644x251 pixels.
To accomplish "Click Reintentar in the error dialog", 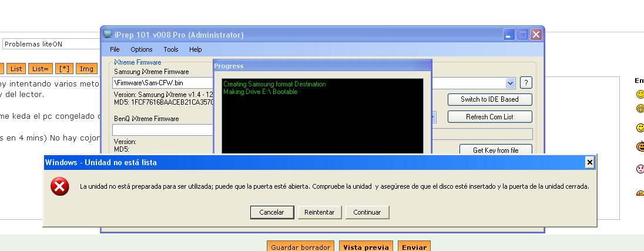I will (x=320, y=212).
